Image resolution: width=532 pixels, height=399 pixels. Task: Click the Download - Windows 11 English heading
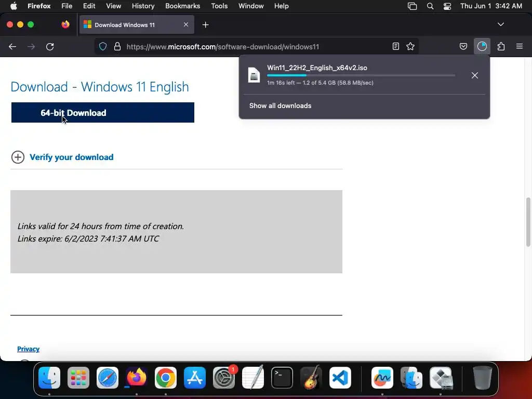coord(100,87)
